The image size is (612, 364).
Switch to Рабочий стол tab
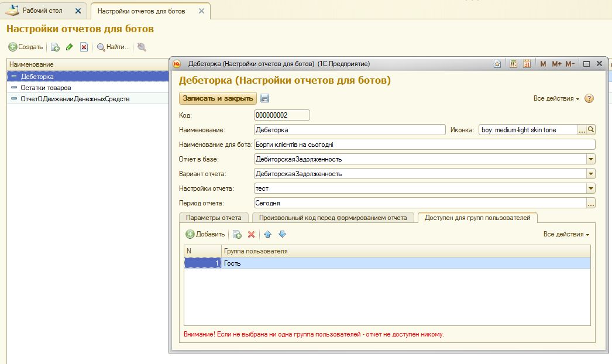click(42, 11)
